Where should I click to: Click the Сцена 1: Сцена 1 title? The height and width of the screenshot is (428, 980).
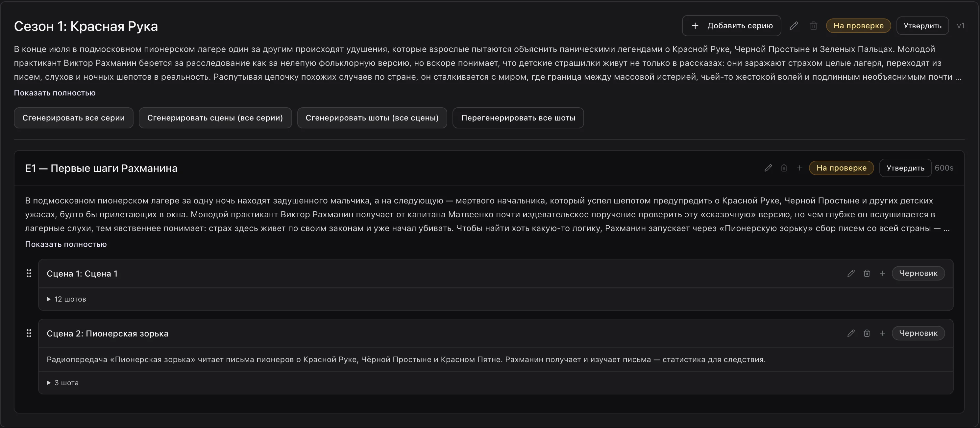[82, 273]
